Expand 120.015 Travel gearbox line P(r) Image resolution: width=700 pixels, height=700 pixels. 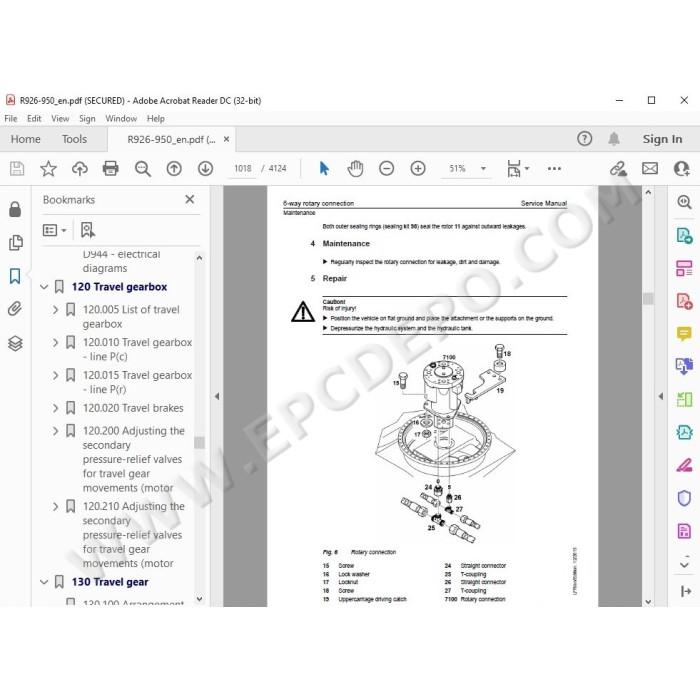[55, 375]
